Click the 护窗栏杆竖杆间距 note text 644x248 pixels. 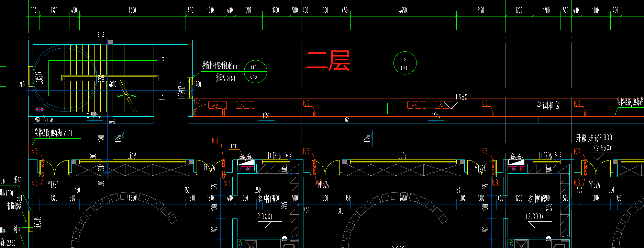click(x=220, y=65)
